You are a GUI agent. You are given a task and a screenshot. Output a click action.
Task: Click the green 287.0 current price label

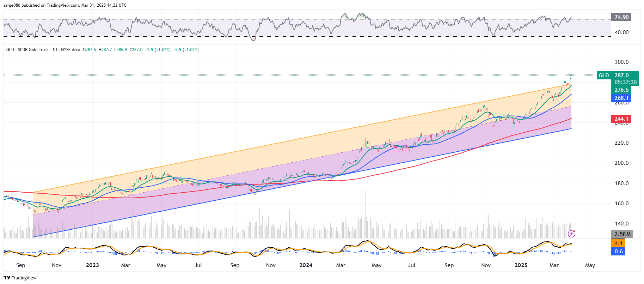pos(622,75)
